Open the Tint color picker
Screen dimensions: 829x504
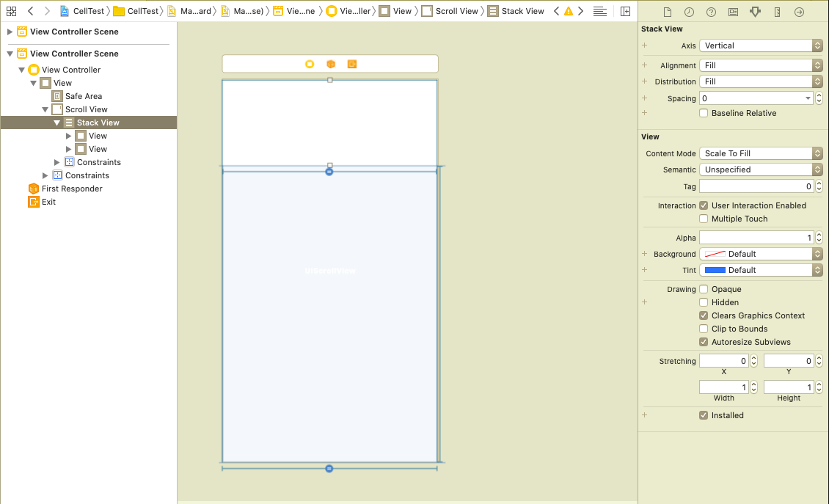pos(761,270)
